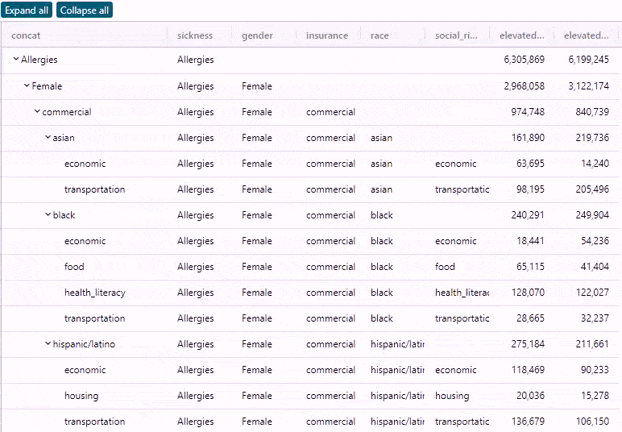
Task: Select the food row under black
Action: [74, 267]
